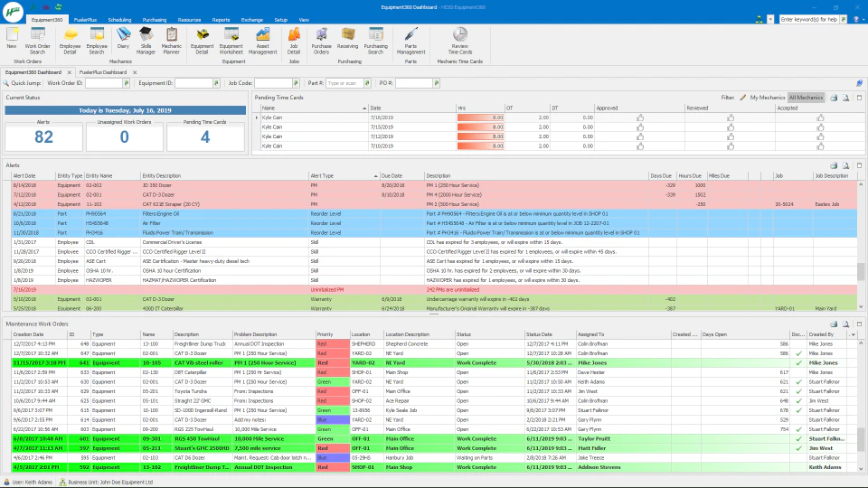Open Mechanic Planner
Screen dimensions: 868x488
(x=172, y=41)
